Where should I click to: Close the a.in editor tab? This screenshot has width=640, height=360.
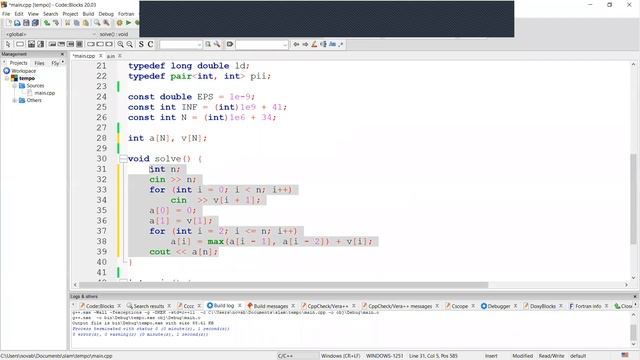(x=120, y=56)
